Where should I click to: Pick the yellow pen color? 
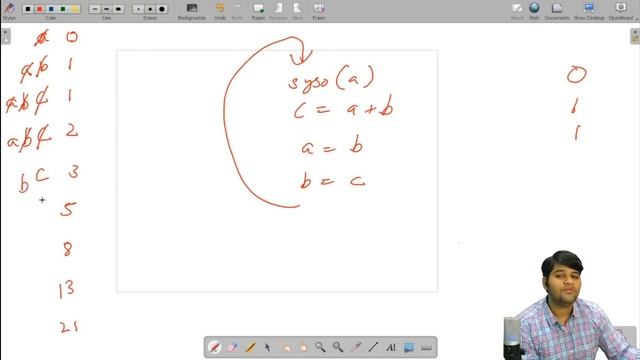coord(75,9)
